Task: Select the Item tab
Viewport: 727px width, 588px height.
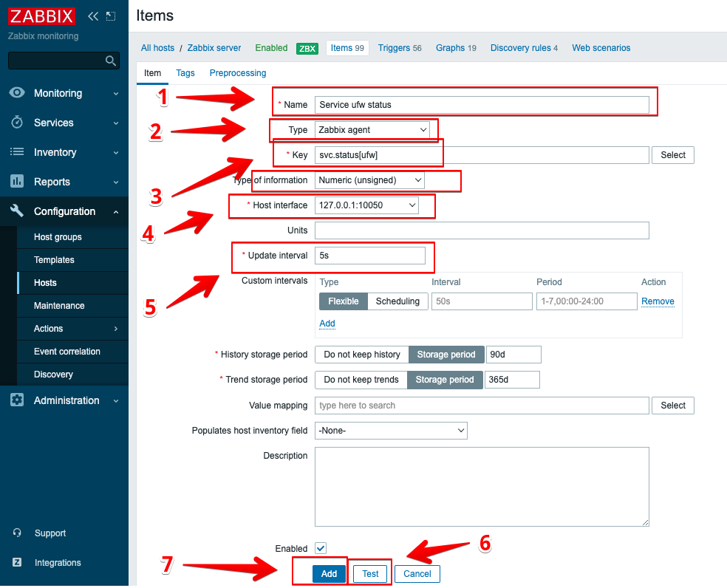Action: point(152,73)
